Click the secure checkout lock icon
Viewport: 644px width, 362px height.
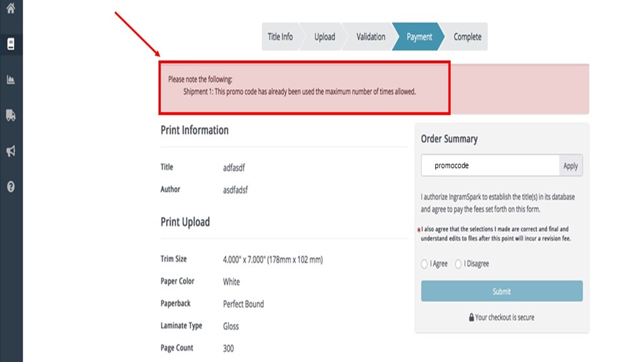pyautogui.click(x=471, y=318)
